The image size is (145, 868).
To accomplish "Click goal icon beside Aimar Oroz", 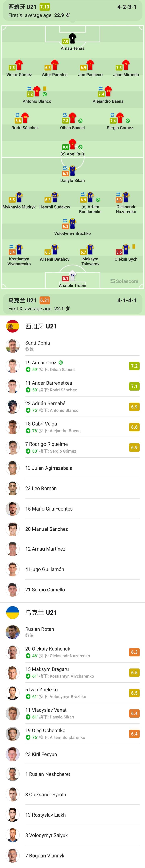I will point(61,363).
